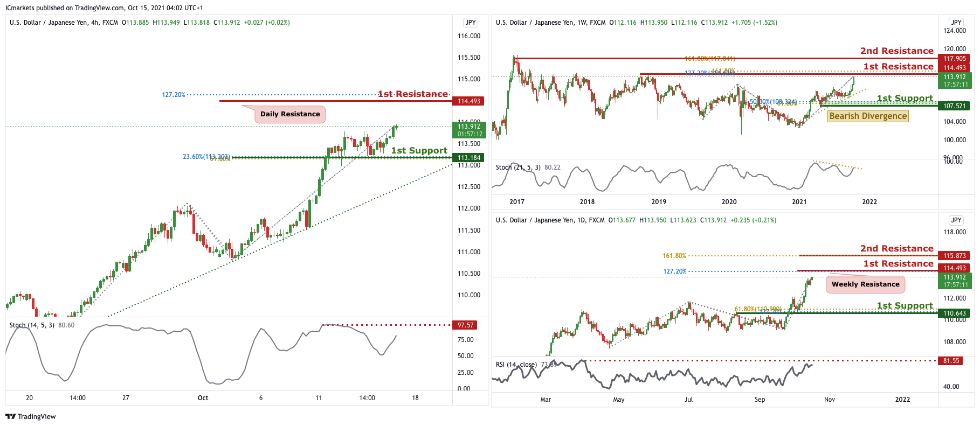Click the 161.80% Fibonacci label on daily chart

[x=674, y=256]
